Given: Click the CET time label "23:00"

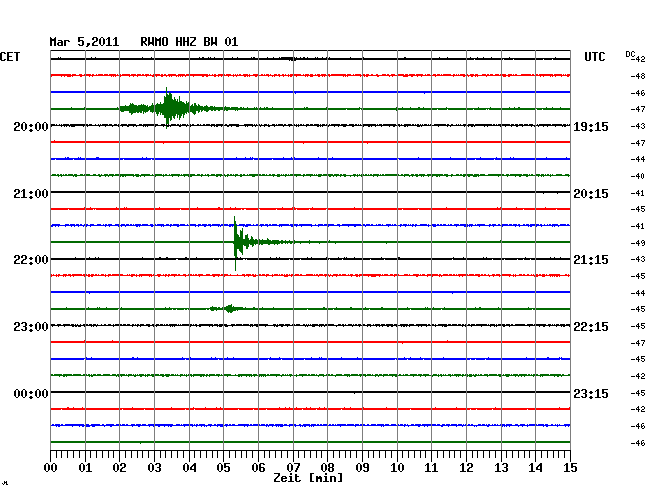Looking at the screenshot, I should pyautogui.click(x=31, y=327).
